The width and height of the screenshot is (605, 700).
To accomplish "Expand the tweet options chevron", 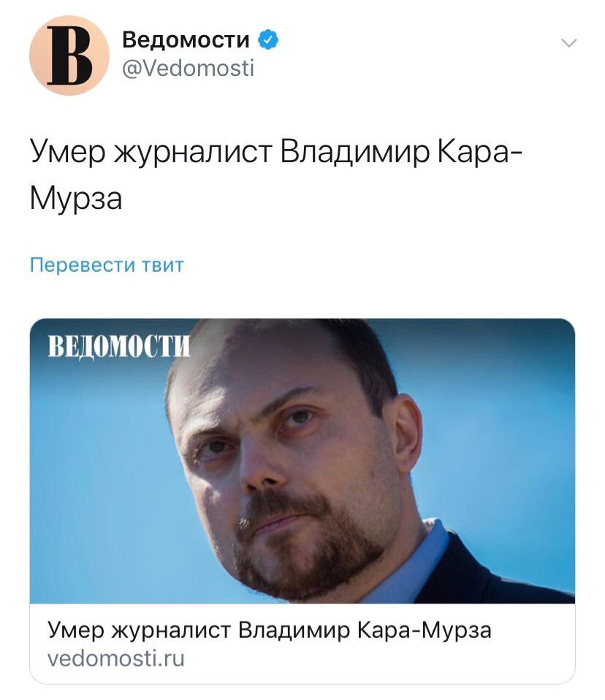I will pyautogui.click(x=569, y=43).
